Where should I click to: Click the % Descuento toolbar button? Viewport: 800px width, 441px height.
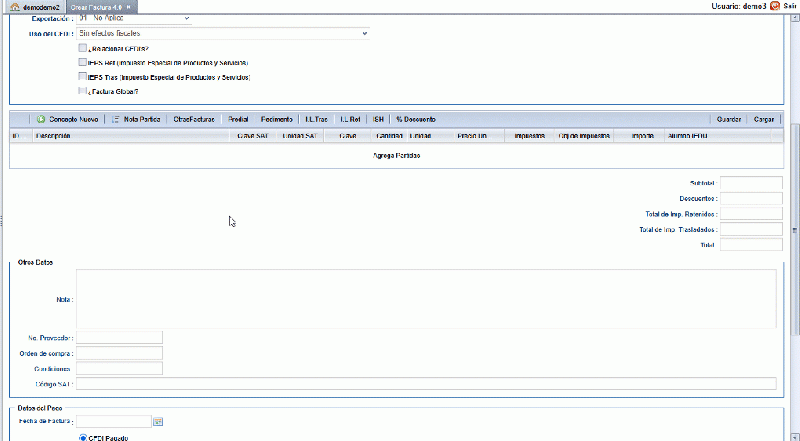point(416,119)
